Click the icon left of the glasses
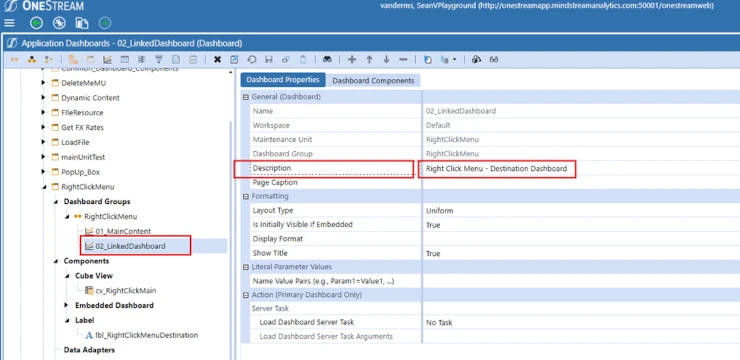 (477, 59)
